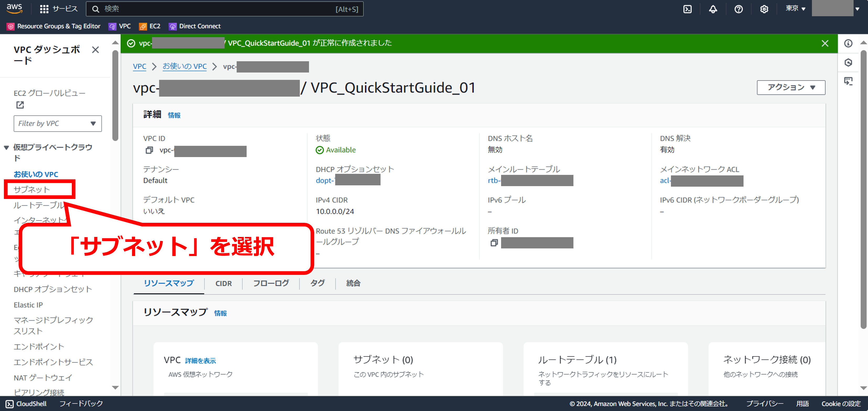This screenshot has width=868, height=411.
Task: Copy the VPC ID with copy icon
Action: pos(149,150)
